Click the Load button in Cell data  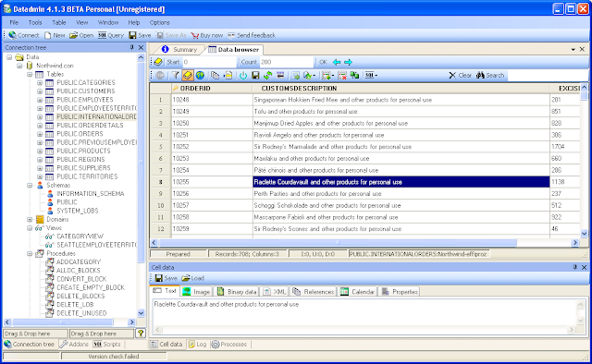193,278
